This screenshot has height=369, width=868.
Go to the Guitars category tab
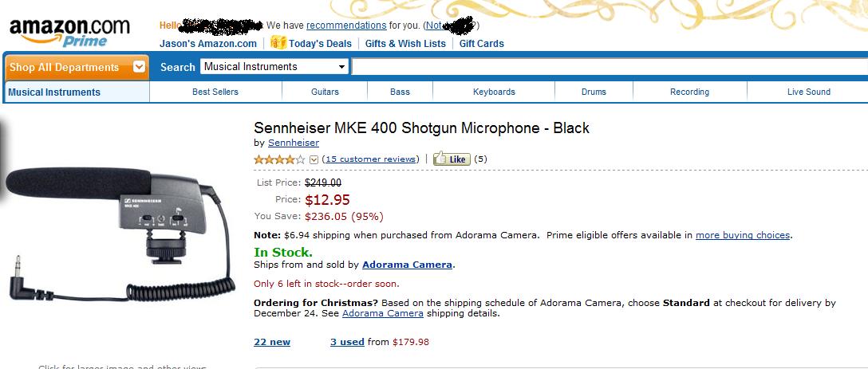[325, 92]
